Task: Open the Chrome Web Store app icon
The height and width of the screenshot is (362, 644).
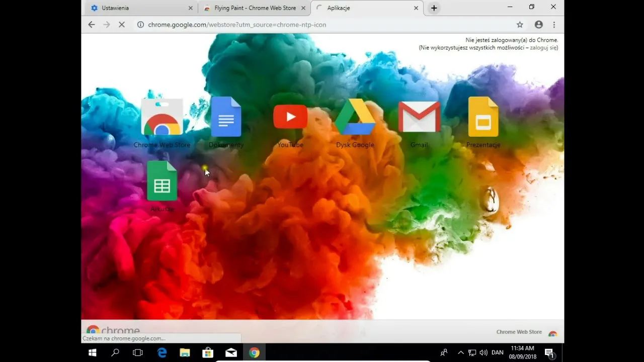Action: [162, 118]
